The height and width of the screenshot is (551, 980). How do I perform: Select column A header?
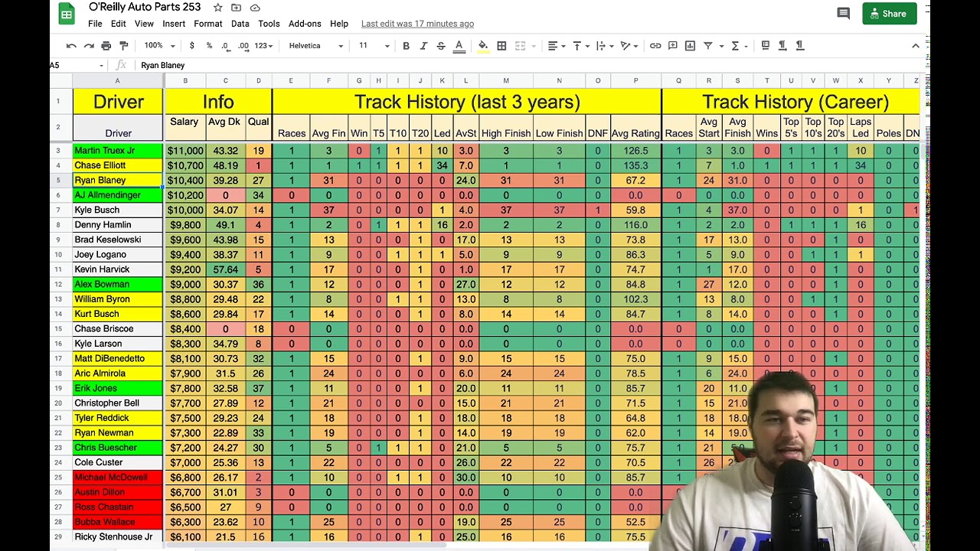[x=117, y=81]
